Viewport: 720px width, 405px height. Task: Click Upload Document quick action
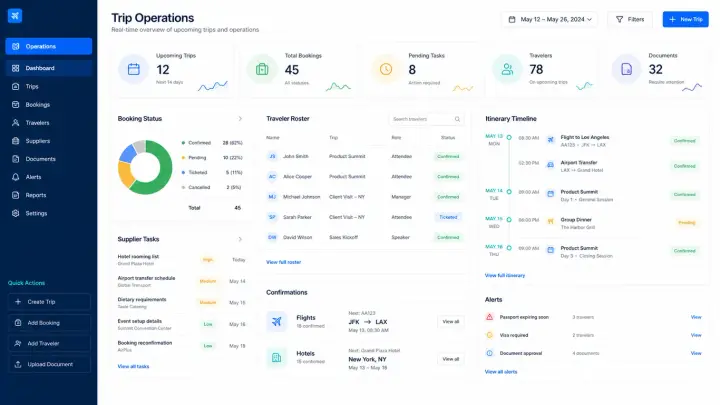pos(49,364)
